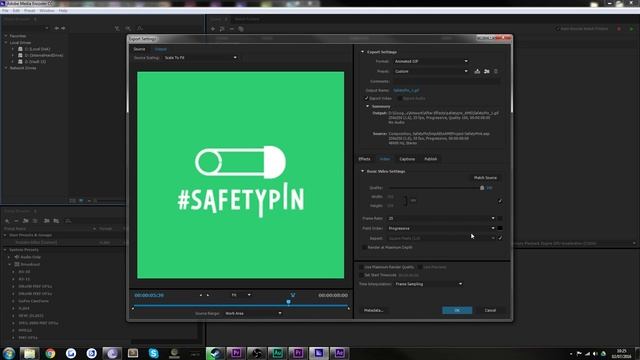The height and width of the screenshot is (360, 640).
Task: Click green Start Queue play icon
Action: (x=631, y=29)
